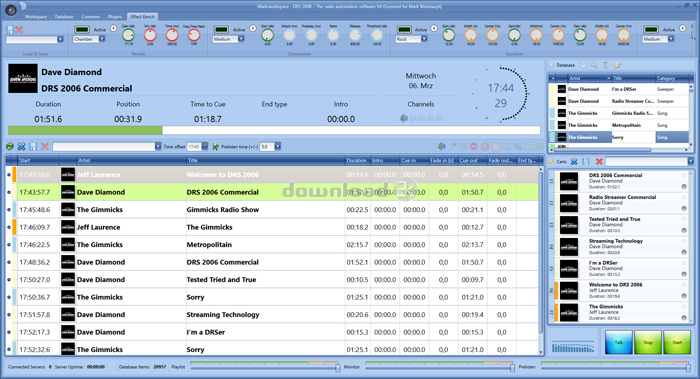Image resolution: width=700 pixels, height=379 pixels.
Task: Click the speaker icon in playlist toolbar
Action: [x=441, y=146]
